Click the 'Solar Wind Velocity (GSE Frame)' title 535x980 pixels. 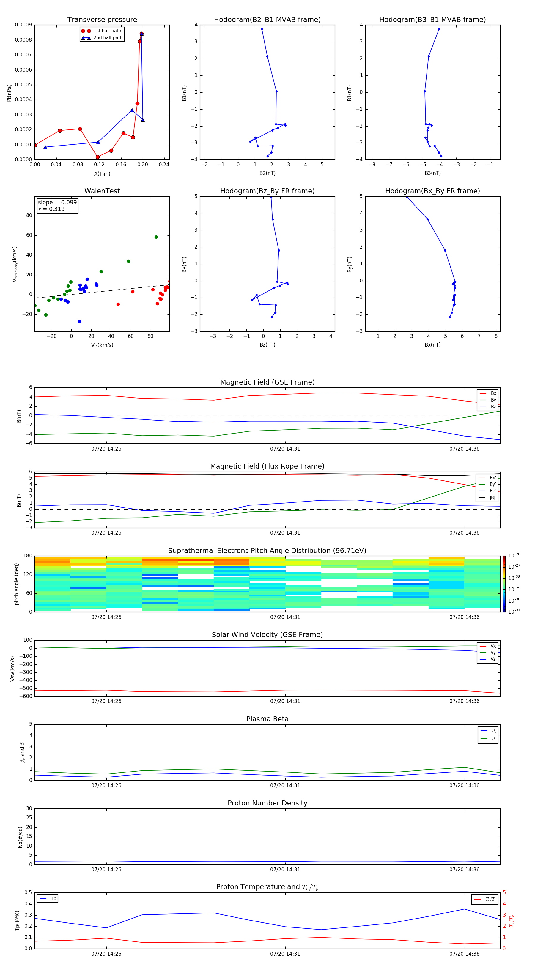267,635
